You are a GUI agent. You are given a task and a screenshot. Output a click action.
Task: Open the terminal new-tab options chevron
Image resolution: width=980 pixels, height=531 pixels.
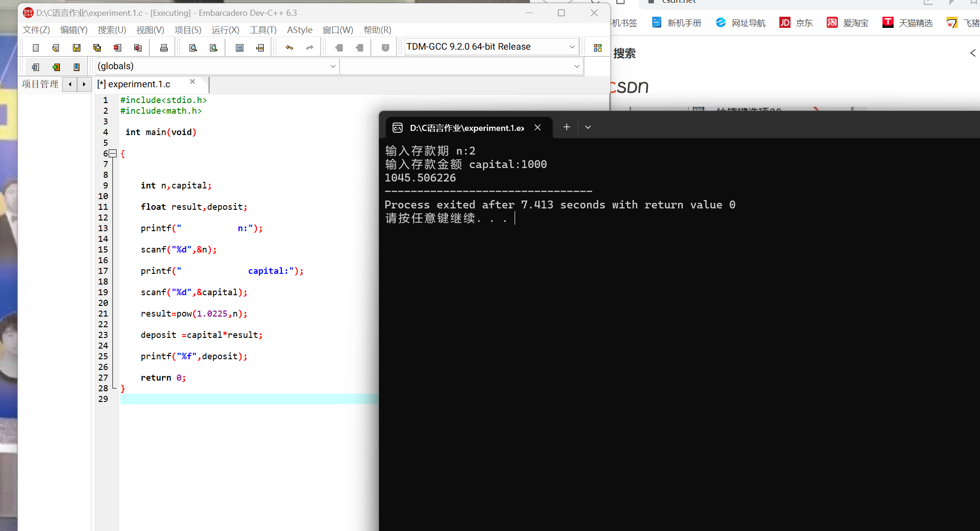click(588, 127)
